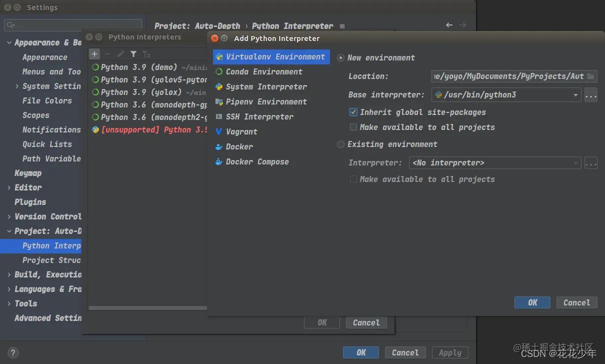
Task: Select Python 3.9 (demo) interpreter
Action: [x=148, y=67]
